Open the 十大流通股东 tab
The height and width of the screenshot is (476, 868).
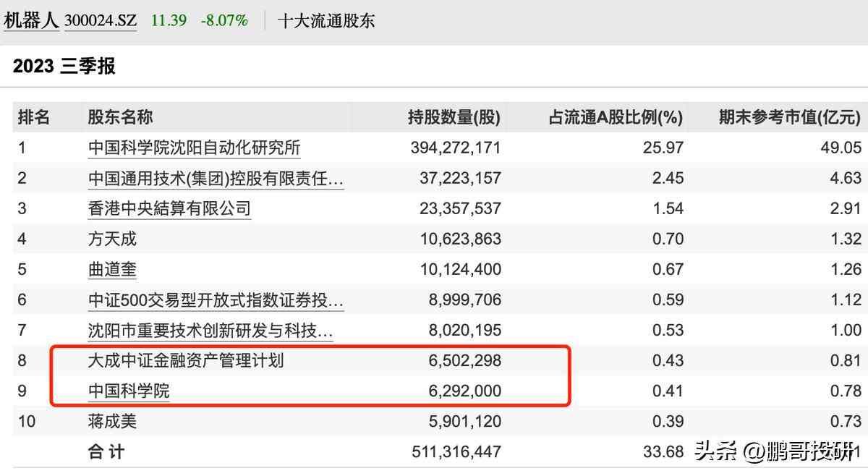pos(326,20)
